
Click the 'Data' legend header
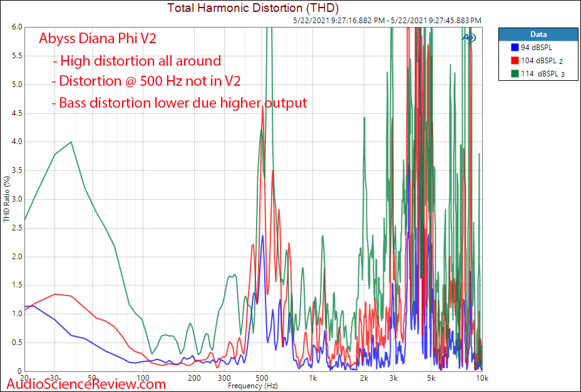coord(538,34)
